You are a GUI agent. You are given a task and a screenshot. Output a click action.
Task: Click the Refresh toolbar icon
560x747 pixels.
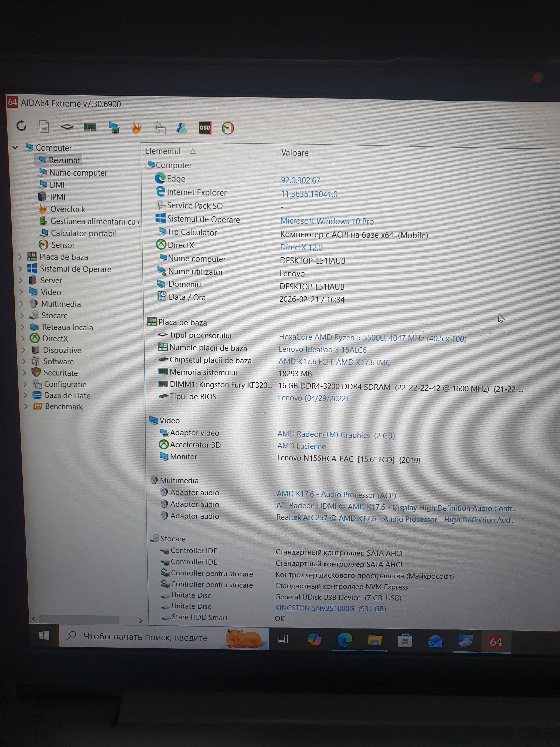pyautogui.click(x=21, y=126)
